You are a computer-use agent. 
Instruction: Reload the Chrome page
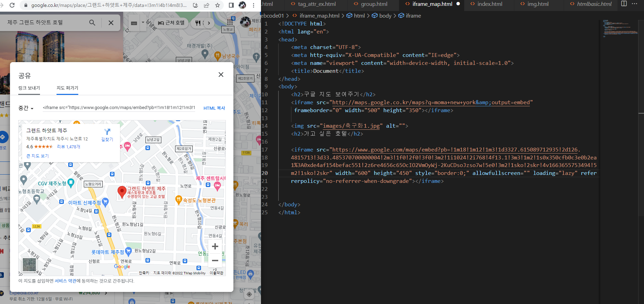pos(12,5)
